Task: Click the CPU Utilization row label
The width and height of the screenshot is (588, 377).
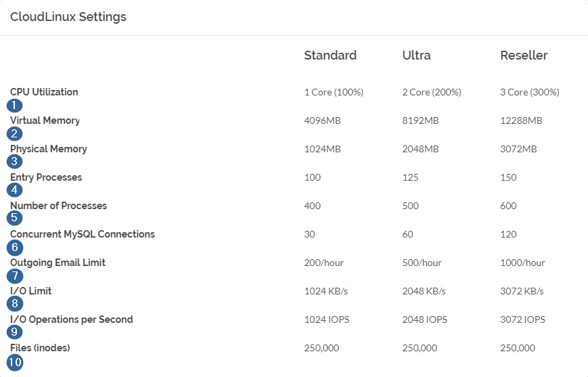Action: point(44,92)
